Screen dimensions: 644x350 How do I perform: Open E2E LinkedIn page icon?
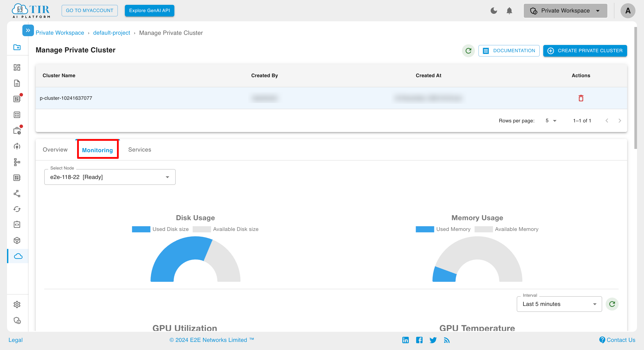(x=405, y=340)
